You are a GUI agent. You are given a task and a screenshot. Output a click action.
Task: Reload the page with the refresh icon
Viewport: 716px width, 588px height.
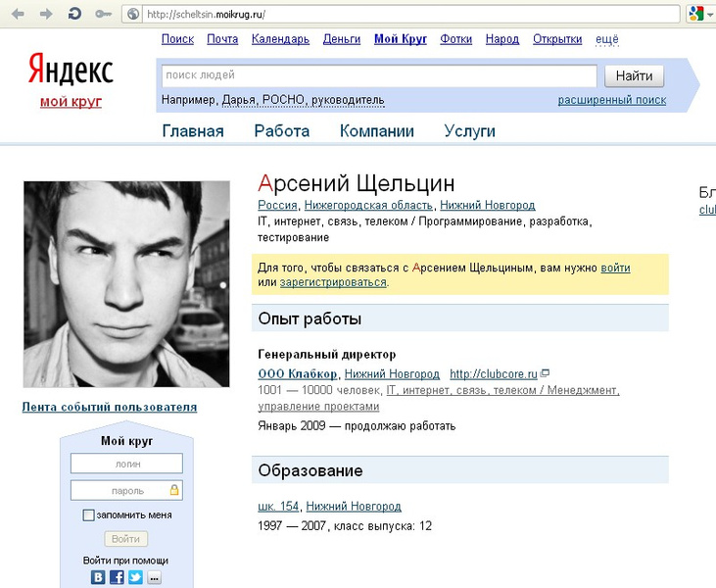coord(74,14)
